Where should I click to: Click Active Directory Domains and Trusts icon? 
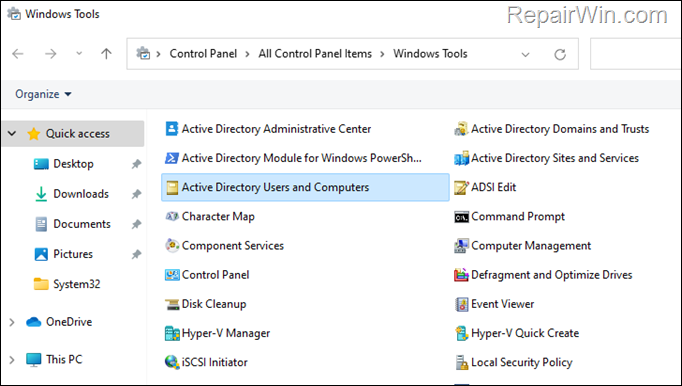461,129
